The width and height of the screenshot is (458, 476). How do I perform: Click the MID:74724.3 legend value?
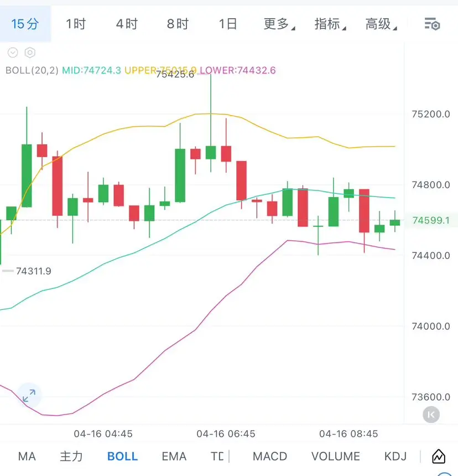92,70
